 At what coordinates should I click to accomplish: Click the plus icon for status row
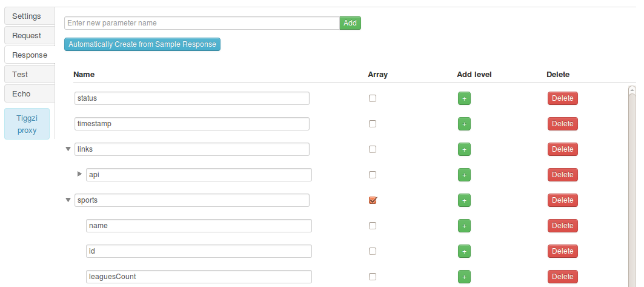[x=464, y=98]
